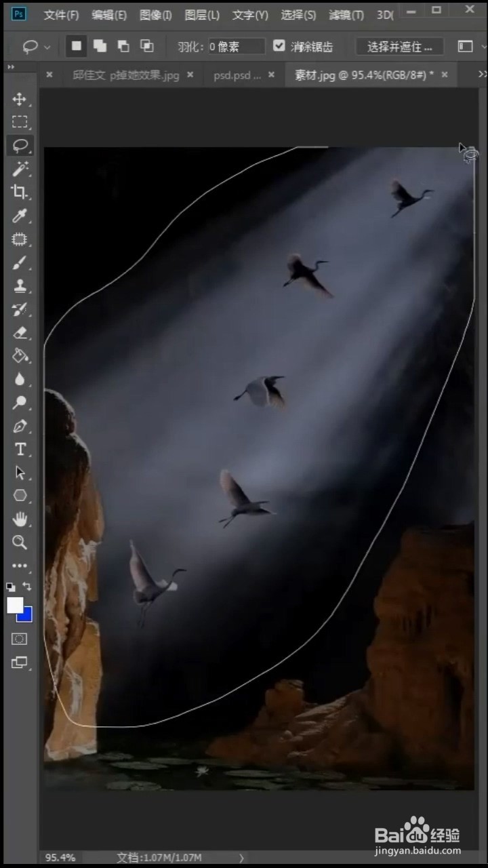Select the Path Selection tool
The image size is (488, 868).
(x=20, y=473)
